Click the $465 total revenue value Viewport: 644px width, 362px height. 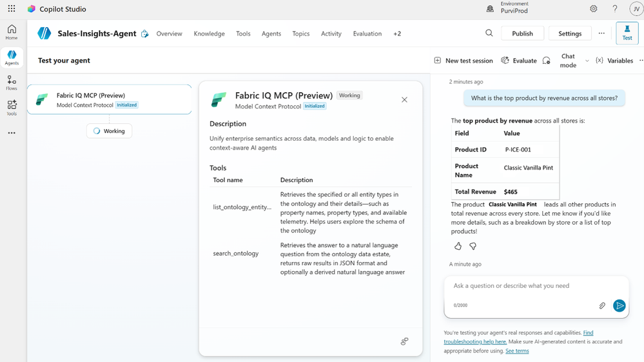511,192
